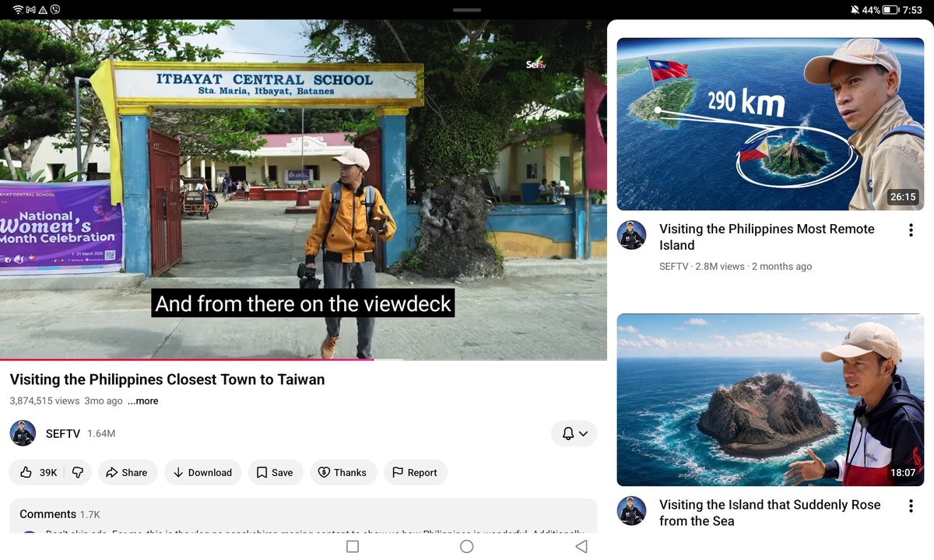This screenshot has width=934, height=560.
Task: Report this video
Action: click(415, 472)
